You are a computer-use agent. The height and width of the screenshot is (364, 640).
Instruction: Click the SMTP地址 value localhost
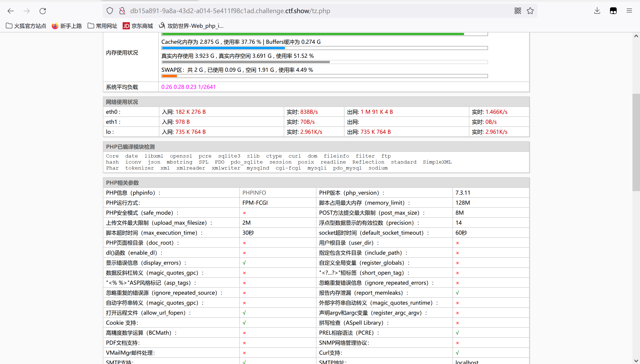[467, 362]
